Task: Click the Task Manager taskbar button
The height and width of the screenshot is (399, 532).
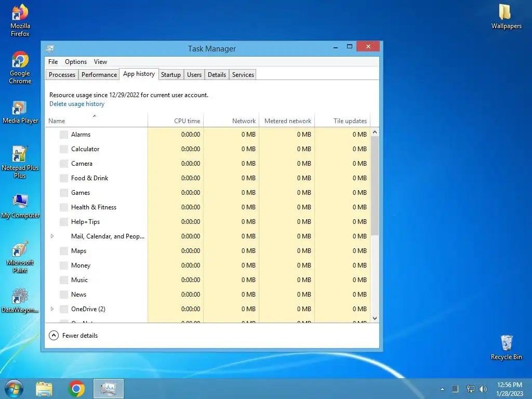Action: [x=109, y=389]
